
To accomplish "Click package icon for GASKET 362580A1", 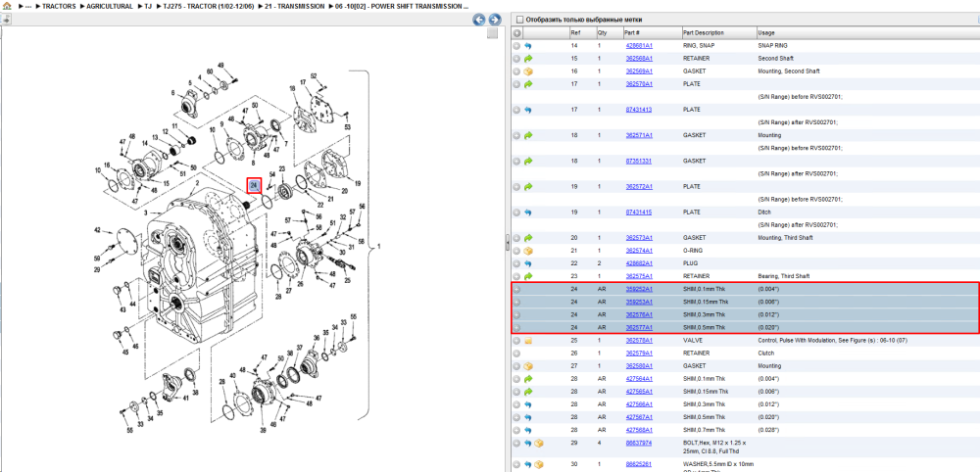I will (527, 366).
